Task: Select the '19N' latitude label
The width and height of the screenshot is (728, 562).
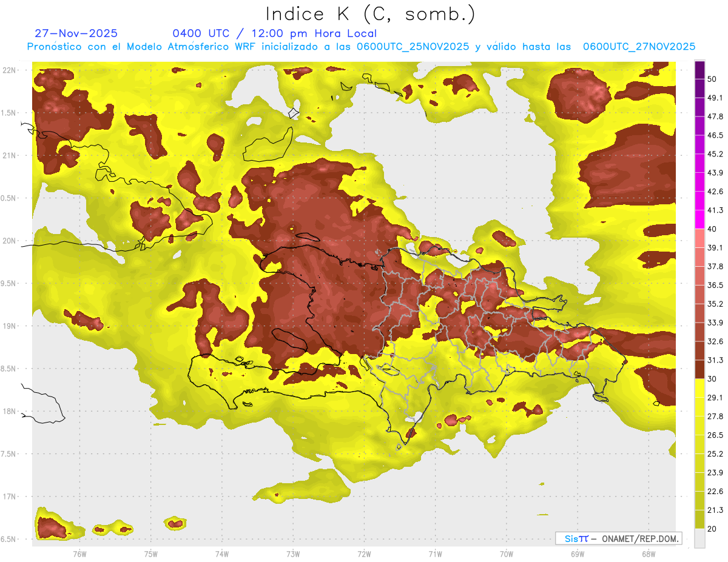Action: tap(9, 326)
